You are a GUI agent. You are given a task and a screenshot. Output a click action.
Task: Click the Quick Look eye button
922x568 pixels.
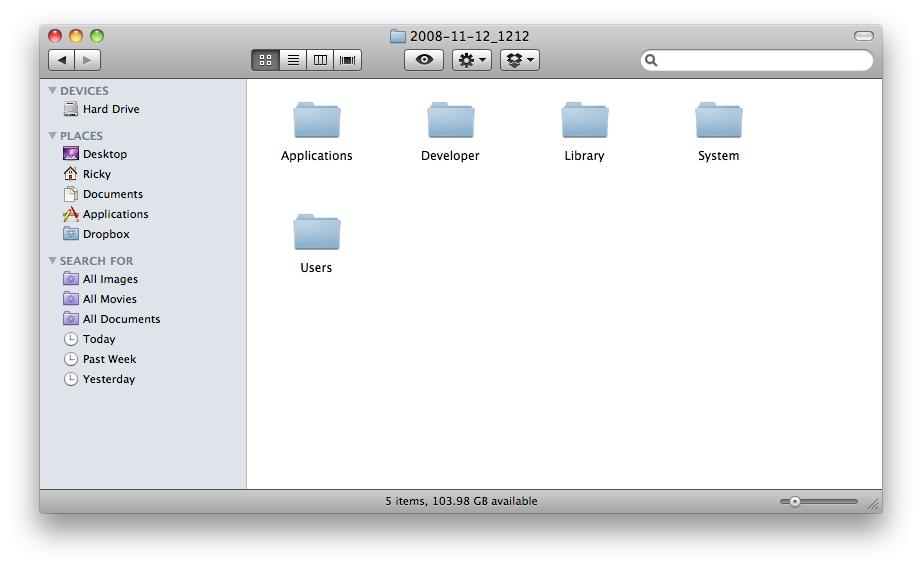click(x=424, y=60)
